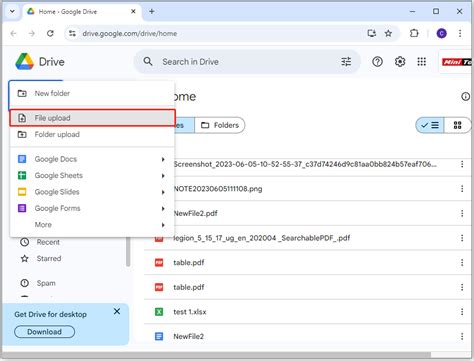Select New folder in the menu
The width and height of the screenshot is (474, 361).
[x=92, y=93]
